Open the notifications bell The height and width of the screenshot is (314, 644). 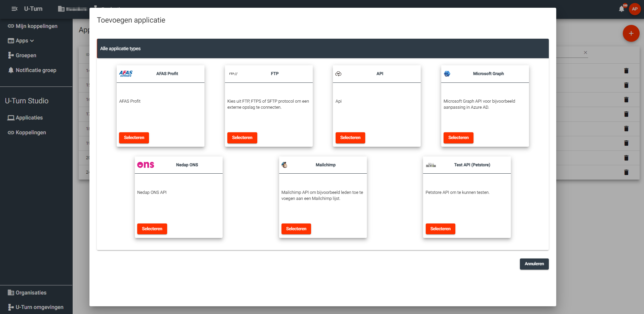[621, 9]
